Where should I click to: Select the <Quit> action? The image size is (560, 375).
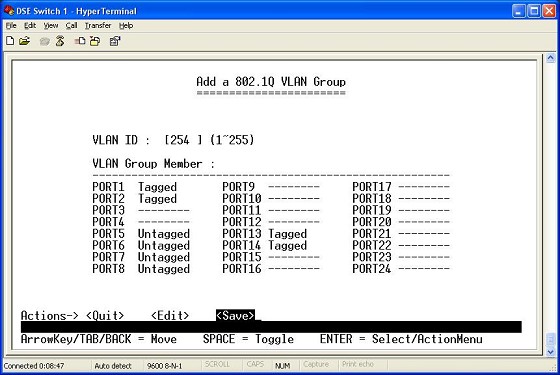pos(105,315)
